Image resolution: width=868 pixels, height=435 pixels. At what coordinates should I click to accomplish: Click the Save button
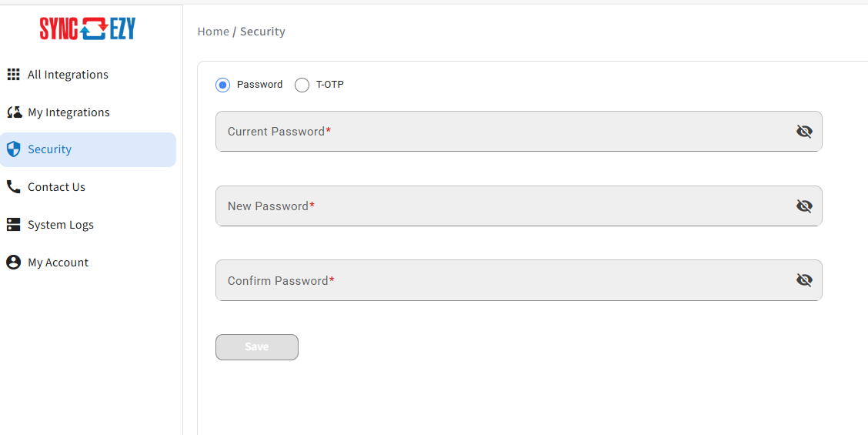(x=257, y=347)
